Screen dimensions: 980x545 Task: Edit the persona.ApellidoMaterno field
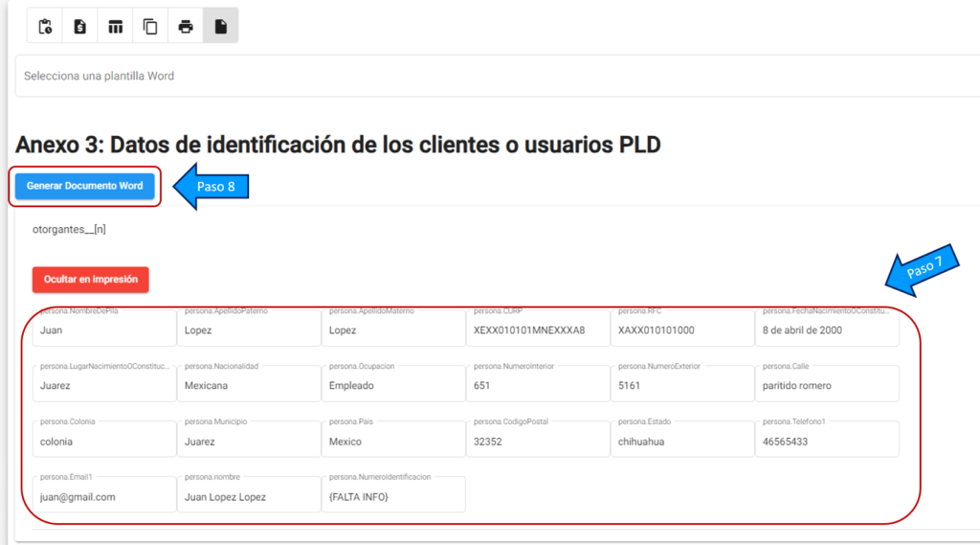pos(393,328)
